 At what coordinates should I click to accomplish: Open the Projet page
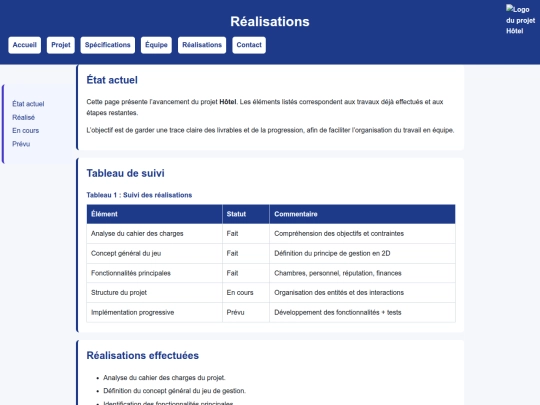[x=61, y=45]
